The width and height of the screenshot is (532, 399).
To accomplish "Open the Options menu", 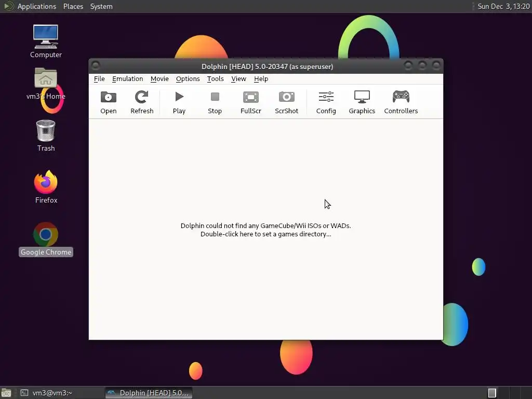I will tap(188, 79).
